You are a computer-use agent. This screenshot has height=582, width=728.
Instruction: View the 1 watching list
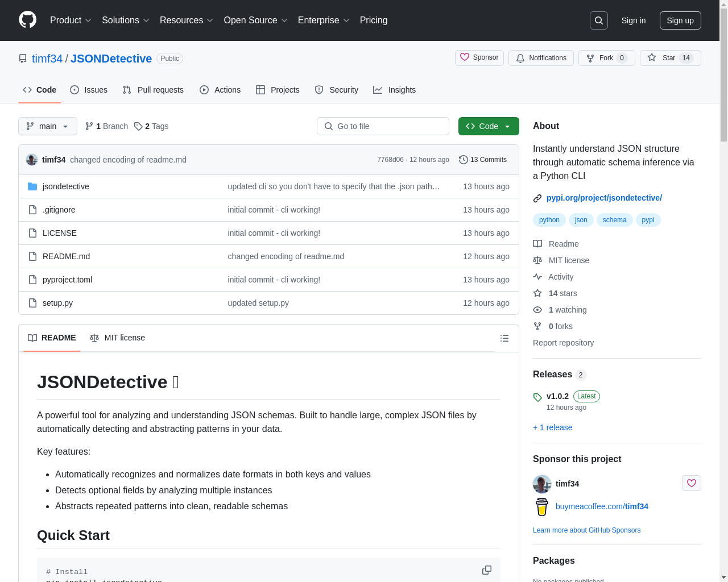click(560, 310)
